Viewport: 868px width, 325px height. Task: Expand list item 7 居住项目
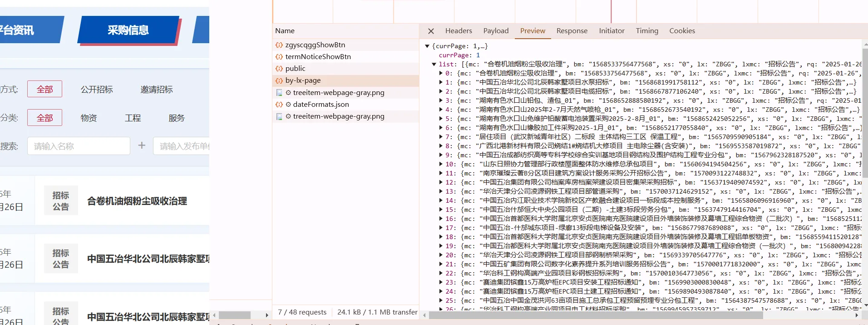[441, 137]
